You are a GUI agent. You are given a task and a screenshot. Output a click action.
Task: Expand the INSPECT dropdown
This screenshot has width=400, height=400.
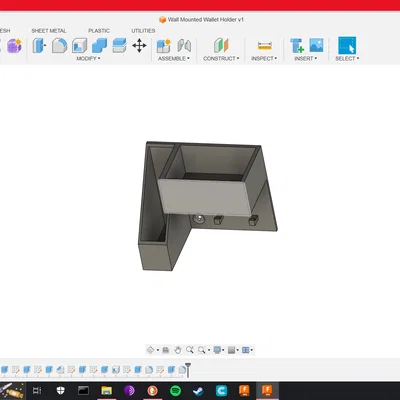(264, 58)
